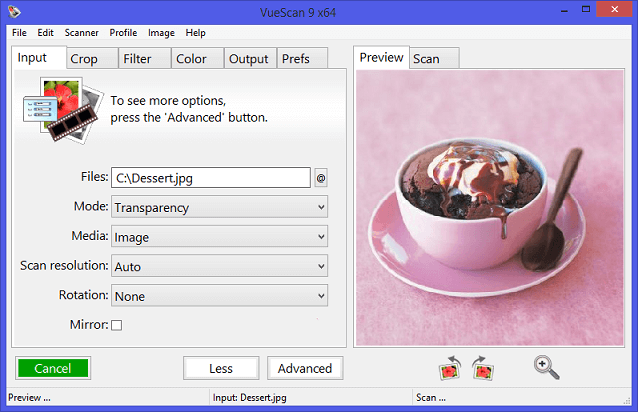Expand the Rotation dropdown set to None
This screenshot has height=412, width=638.
coord(219,297)
